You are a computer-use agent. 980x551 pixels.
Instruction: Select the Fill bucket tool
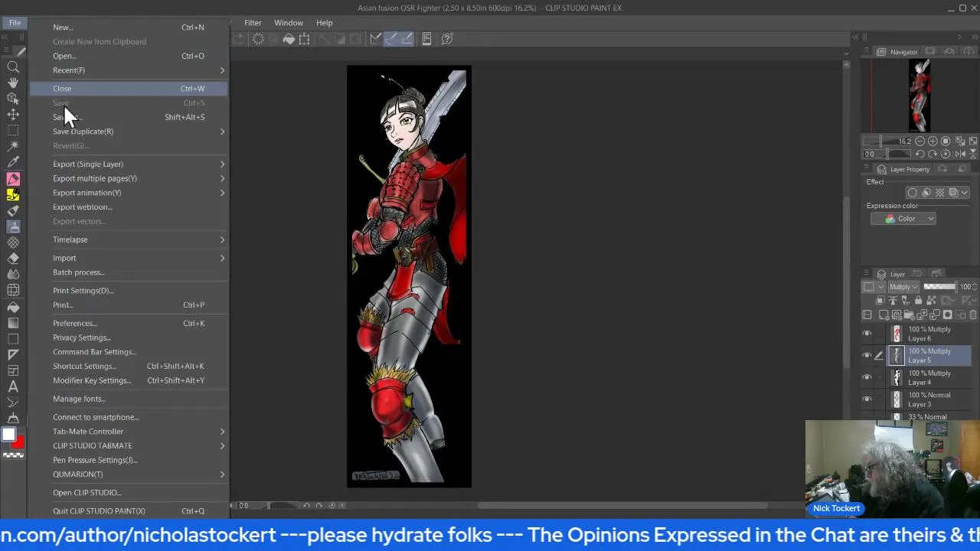point(13,306)
